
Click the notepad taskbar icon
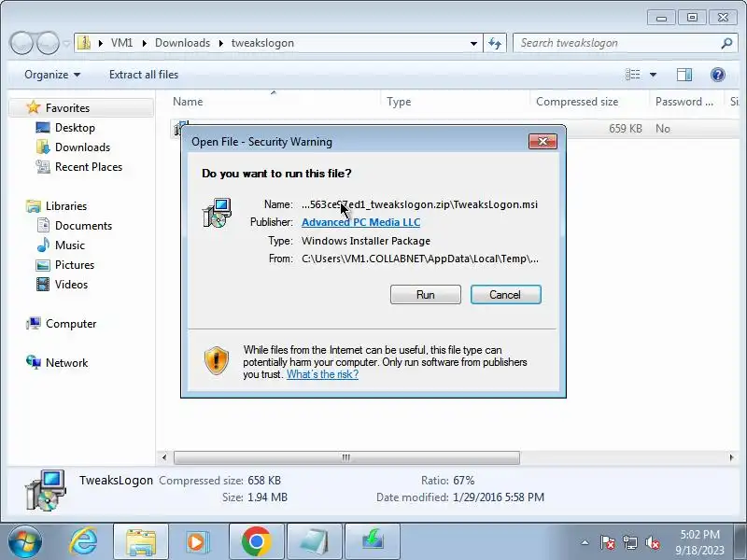pos(315,541)
